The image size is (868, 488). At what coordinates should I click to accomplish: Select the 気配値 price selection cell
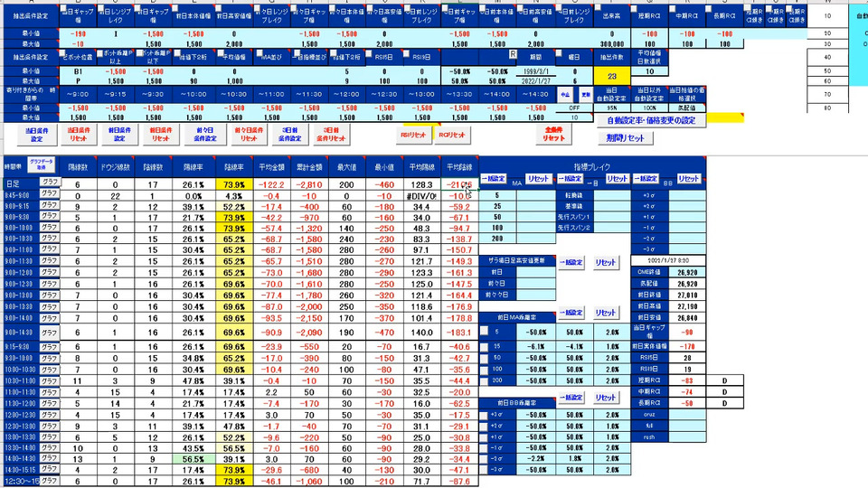(687, 108)
